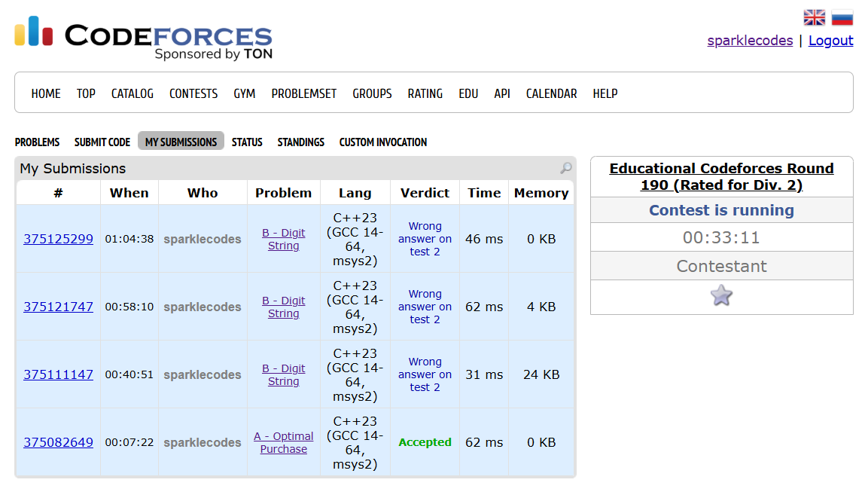Image resolution: width=868 pixels, height=501 pixels.
Task: Click Wrong answer verdict for submission 375111147
Action: [425, 374]
